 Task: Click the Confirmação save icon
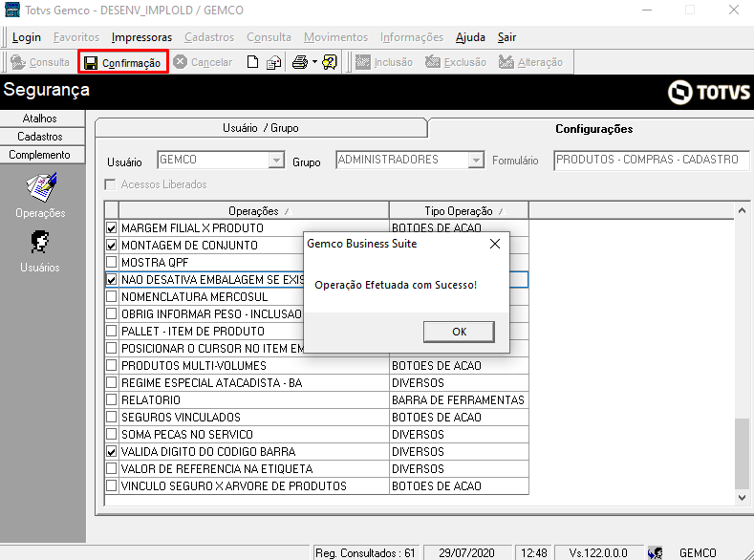[x=91, y=63]
